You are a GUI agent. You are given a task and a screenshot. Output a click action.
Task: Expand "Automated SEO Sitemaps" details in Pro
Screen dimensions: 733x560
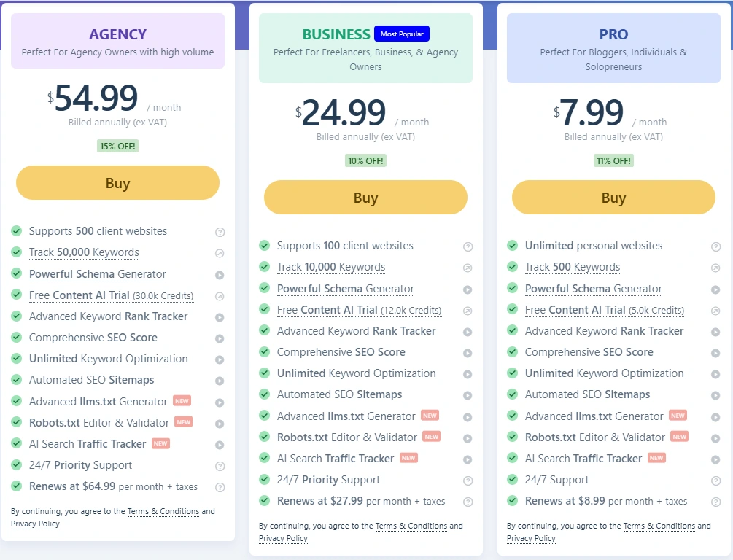click(x=715, y=394)
